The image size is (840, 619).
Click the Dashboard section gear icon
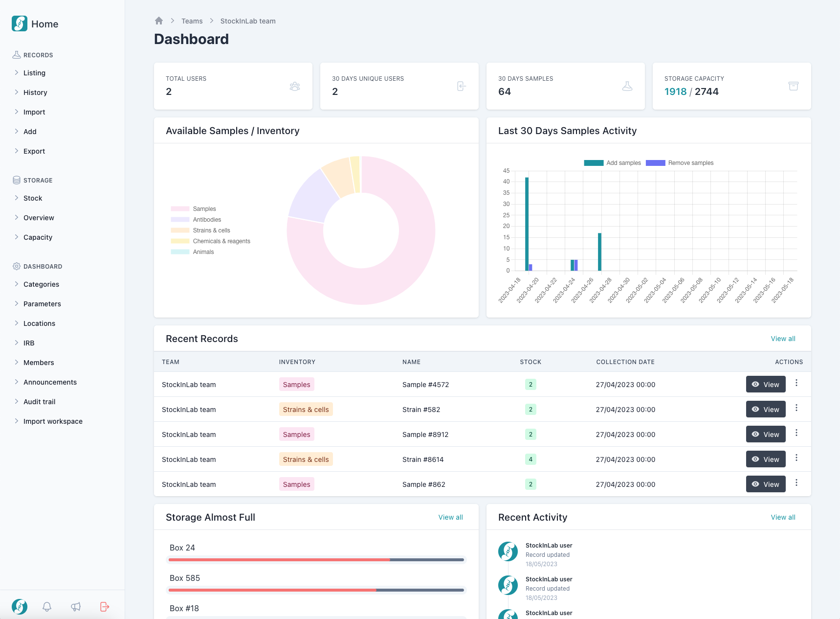coord(17,266)
